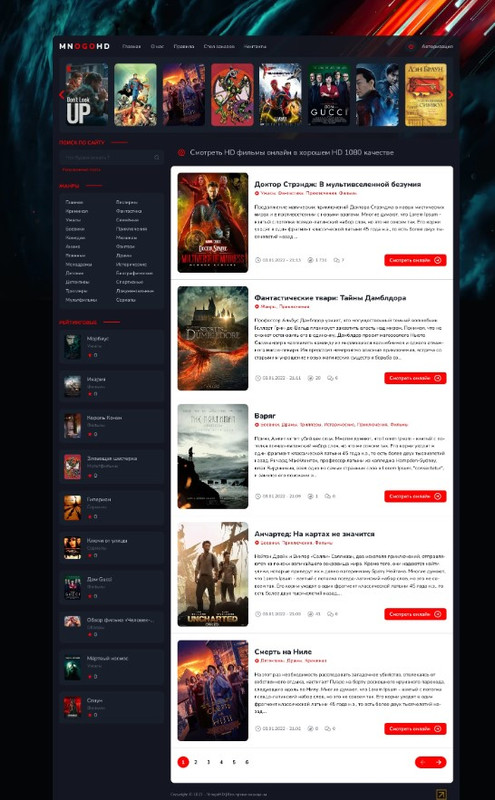The image size is (495, 800).
Task: Open the Расширенный поиск link under search
Action: pos(81,169)
